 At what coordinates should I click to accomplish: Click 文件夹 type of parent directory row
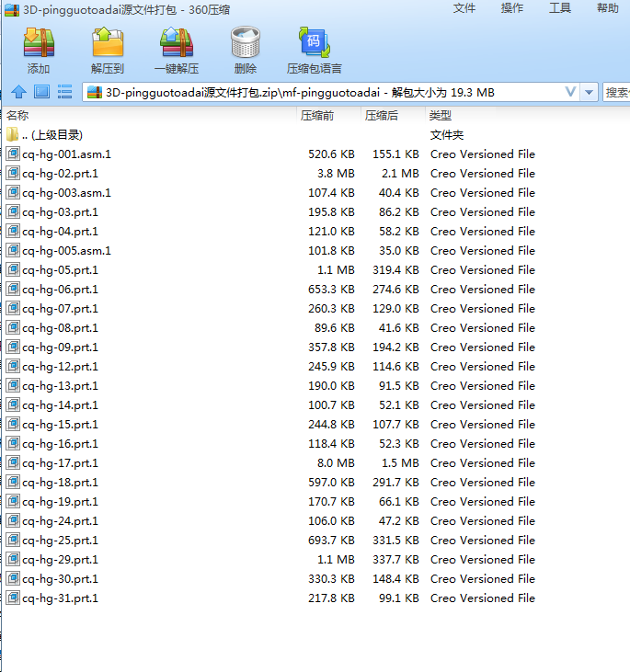[x=447, y=135]
